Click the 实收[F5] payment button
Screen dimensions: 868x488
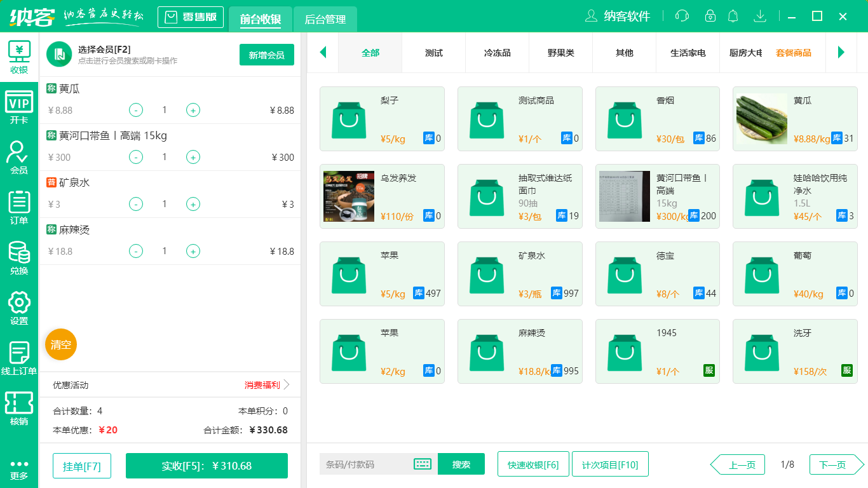207,466
